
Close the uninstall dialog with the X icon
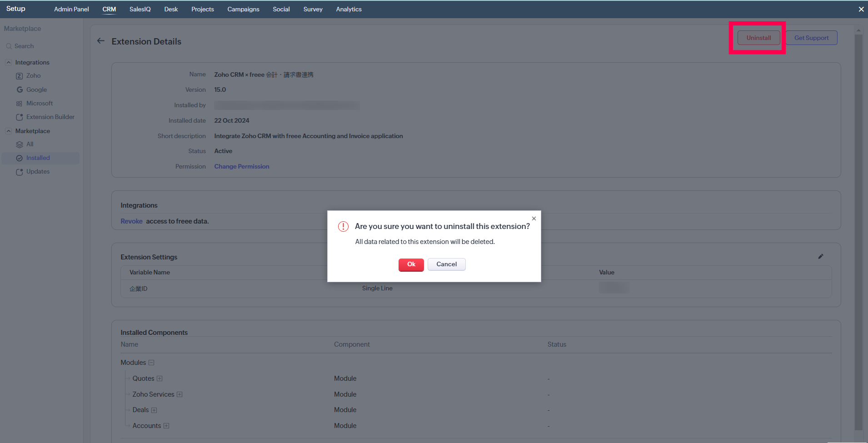tap(534, 219)
